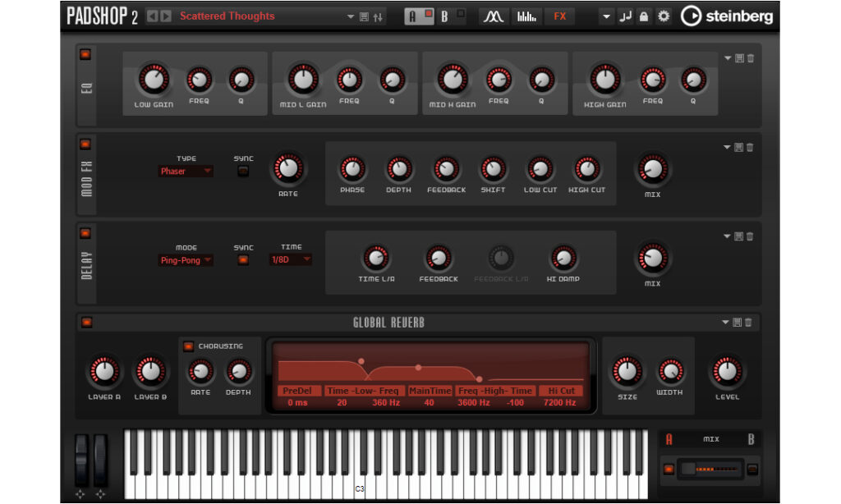This screenshot has height=504, width=841.
Task: Click the Delay Mix knob
Action: point(653,259)
